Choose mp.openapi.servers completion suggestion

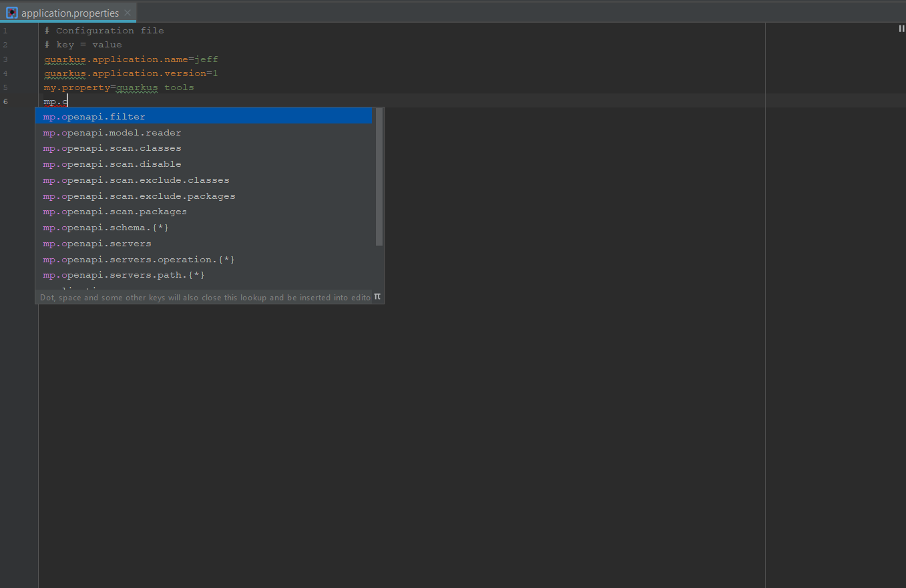[x=204, y=244]
